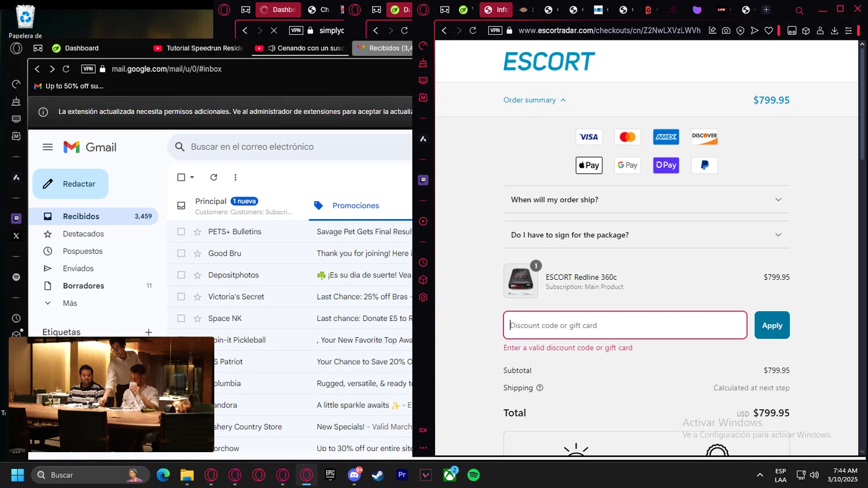Select the Space NK email checkbox

tap(181, 319)
